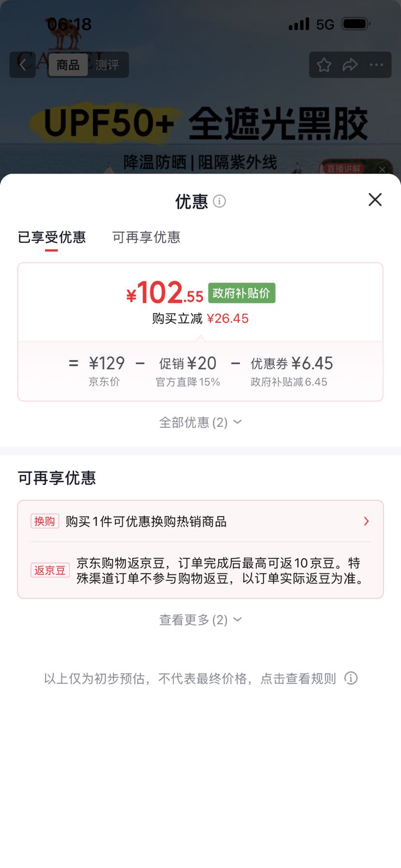Screen dimensions: 401x868
Task: Tap the info icon after 点击查看规则
Action: [351, 678]
